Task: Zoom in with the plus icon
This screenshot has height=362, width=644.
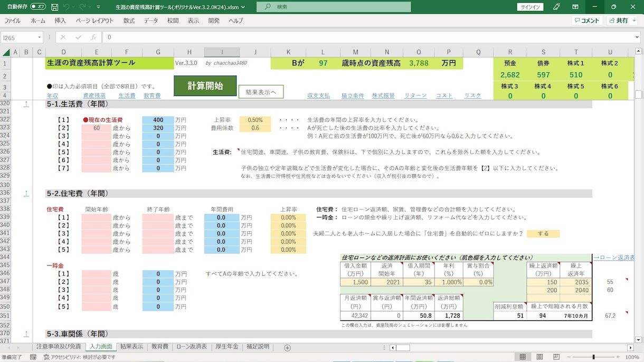Action: point(618,357)
